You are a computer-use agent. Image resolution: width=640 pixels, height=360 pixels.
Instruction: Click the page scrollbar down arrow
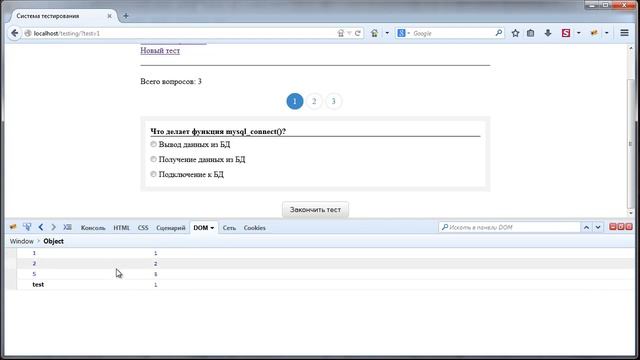pos(630,213)
